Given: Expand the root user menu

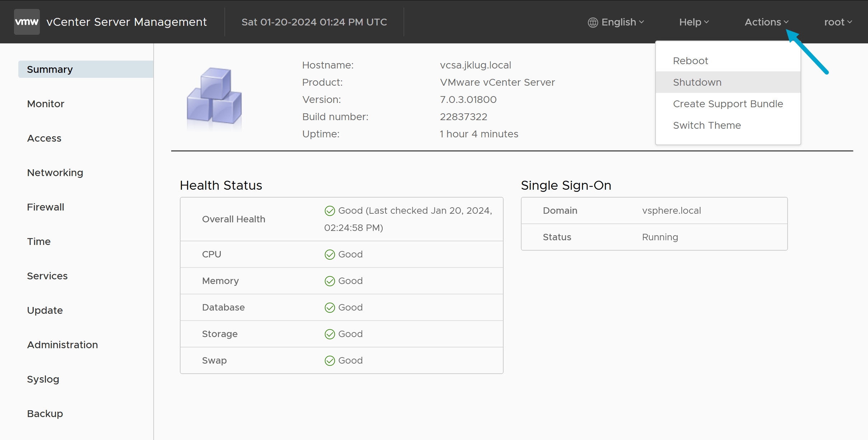Looking at the screenshot, I should (x=837, y=22).
